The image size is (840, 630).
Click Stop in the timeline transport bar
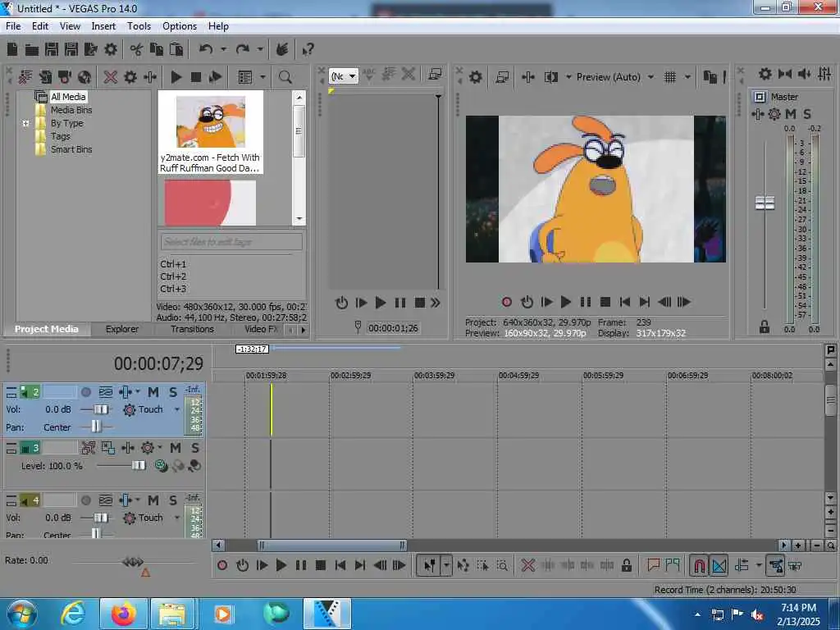click(321, 565)
